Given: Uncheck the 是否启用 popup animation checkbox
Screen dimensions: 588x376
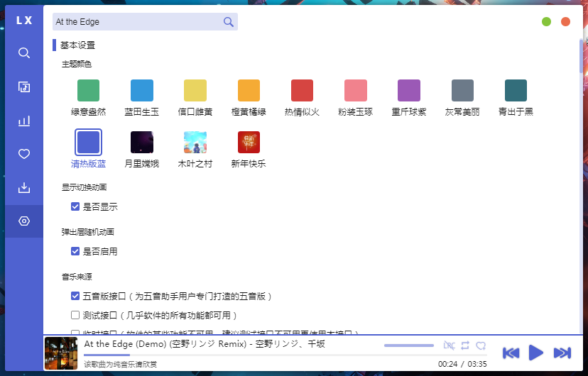Looking at the screenshot, I should [75, 251].
